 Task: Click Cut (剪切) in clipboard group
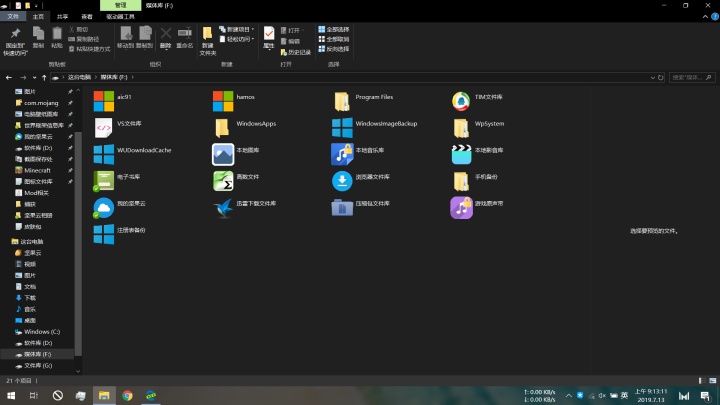click(79, 29)
